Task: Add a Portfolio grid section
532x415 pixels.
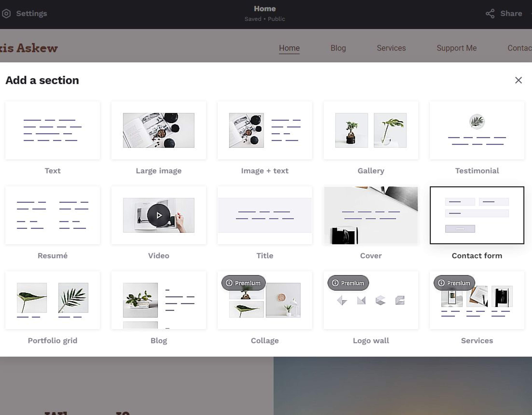Action: 53,300
